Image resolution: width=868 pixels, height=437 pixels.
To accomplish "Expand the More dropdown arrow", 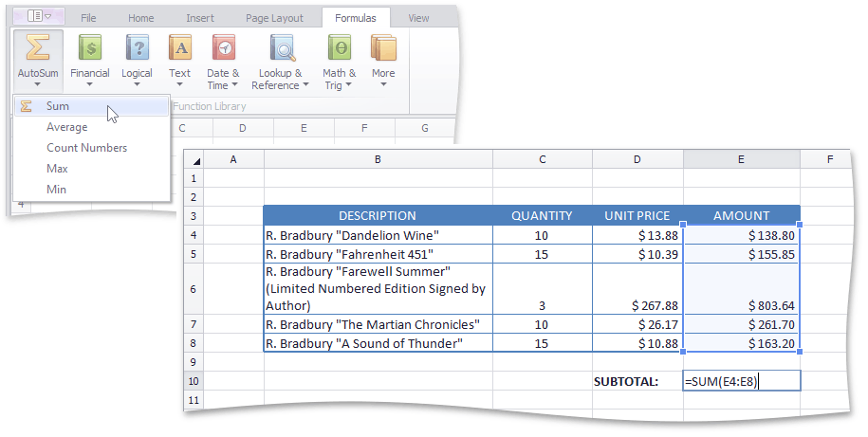I will click(383, 84).
